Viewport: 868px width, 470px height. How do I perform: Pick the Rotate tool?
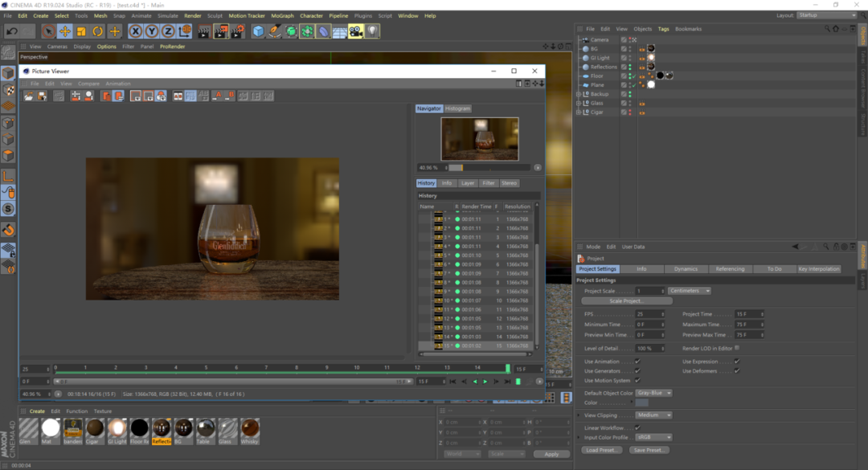97,31
